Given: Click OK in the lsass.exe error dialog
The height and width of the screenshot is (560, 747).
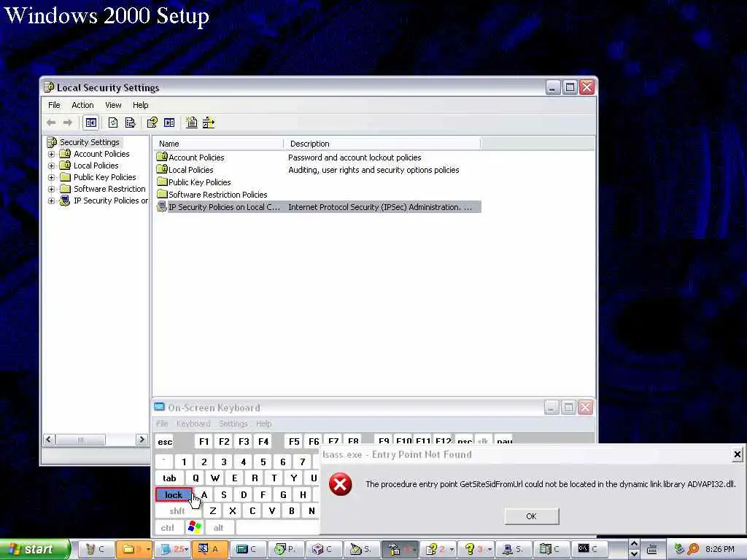Looking at the screenshot, I should tap(531, 516).
